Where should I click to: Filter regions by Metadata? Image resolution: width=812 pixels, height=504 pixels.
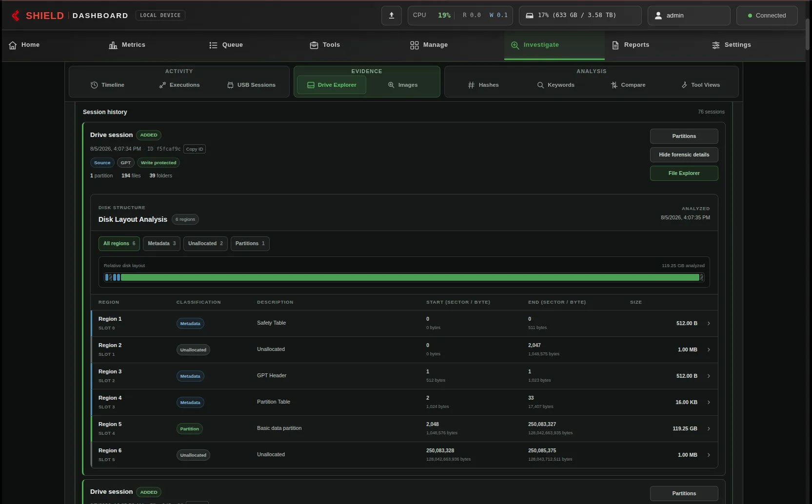tap(161, 243)
